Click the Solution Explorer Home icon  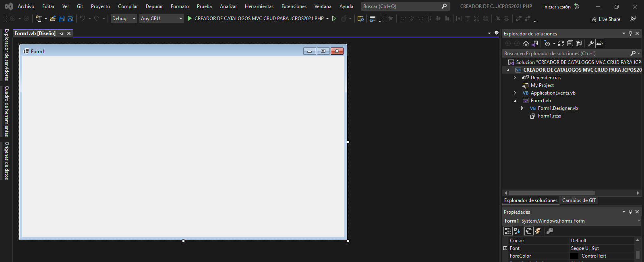click(x=526, y=43)
